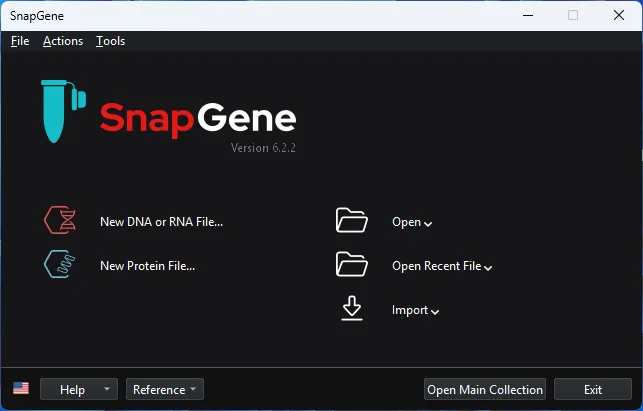Expand the Open Recent File list
This screenshot has width=643, height=411.
coord(442,266)
